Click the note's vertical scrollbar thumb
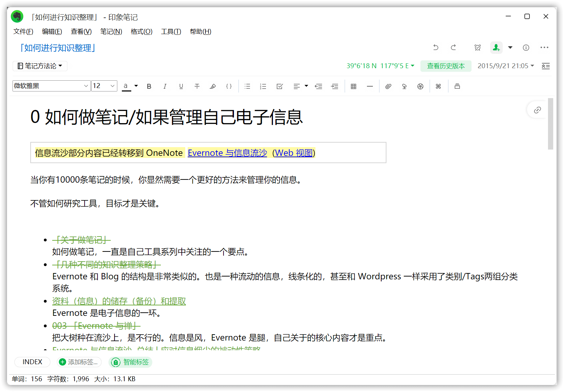Viewport: 564px width, 392px height. [x=550, y=124]
